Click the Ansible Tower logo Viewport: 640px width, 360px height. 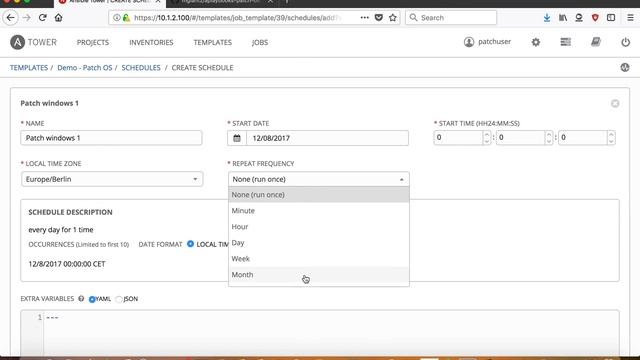coord(33,42)
